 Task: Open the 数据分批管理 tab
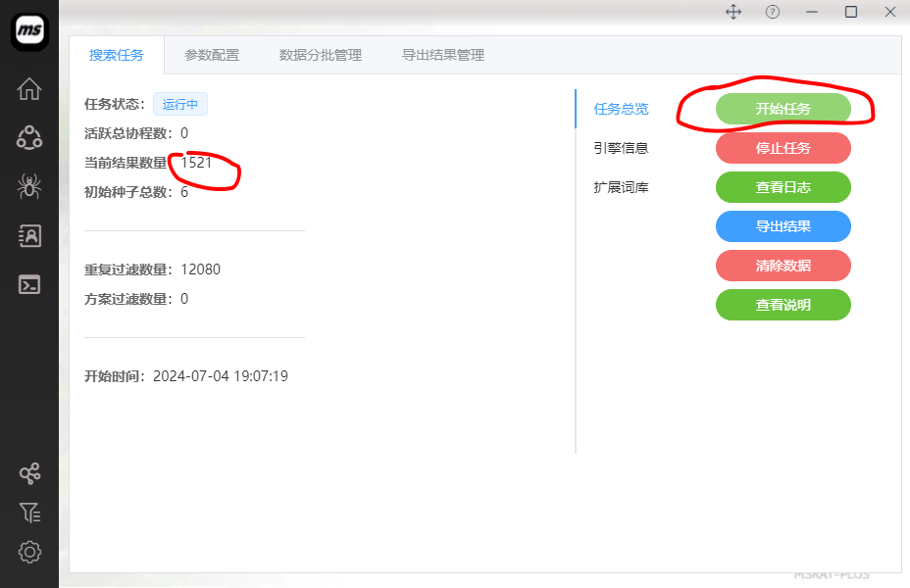[x=321, y=55]
